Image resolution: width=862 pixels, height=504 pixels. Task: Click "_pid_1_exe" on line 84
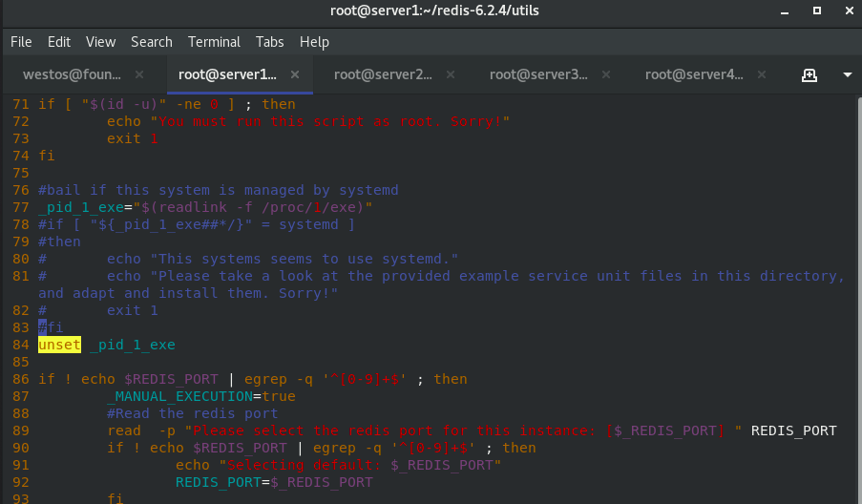133,345
